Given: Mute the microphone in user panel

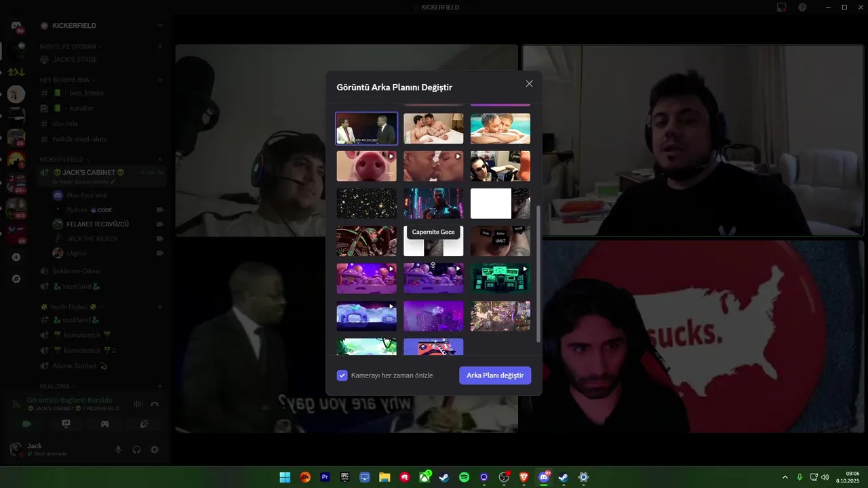Looking at the screenshot, I should [x=119, y=450].
